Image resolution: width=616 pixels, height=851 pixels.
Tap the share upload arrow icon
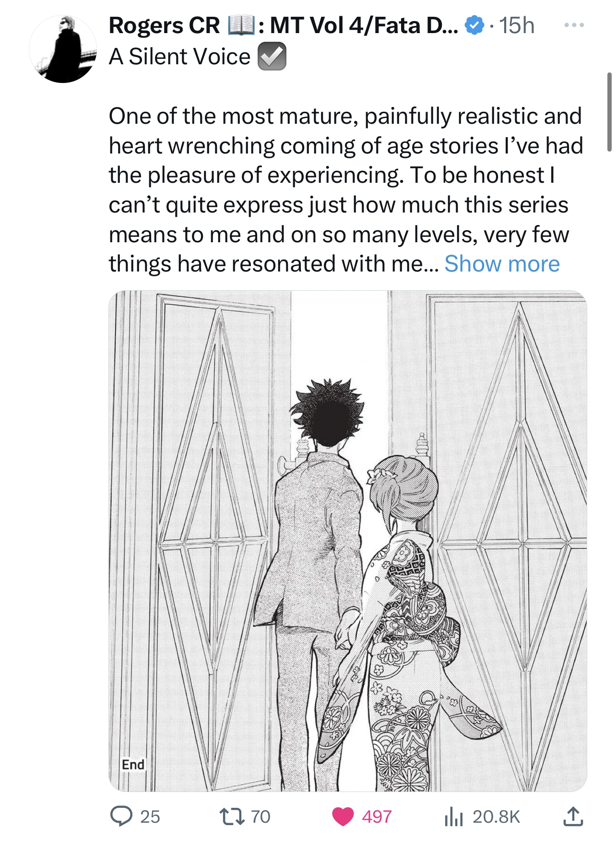[x=573, y=816]
